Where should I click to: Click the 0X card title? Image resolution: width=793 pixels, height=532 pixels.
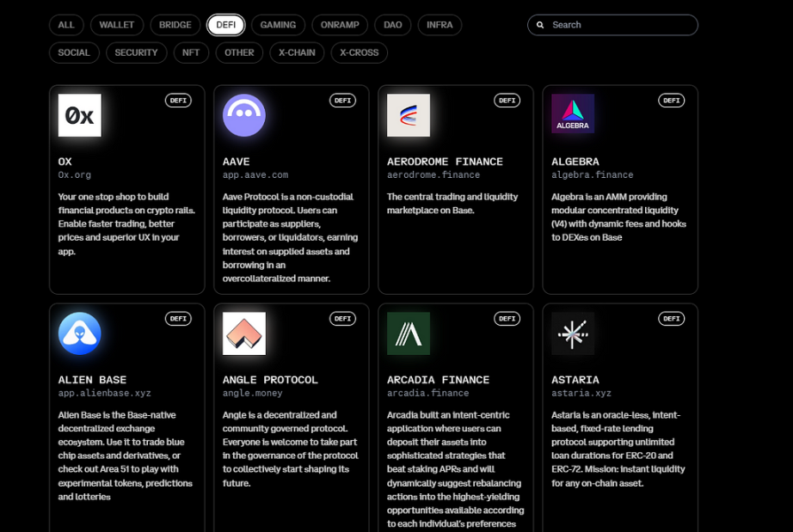click(65, 162)
